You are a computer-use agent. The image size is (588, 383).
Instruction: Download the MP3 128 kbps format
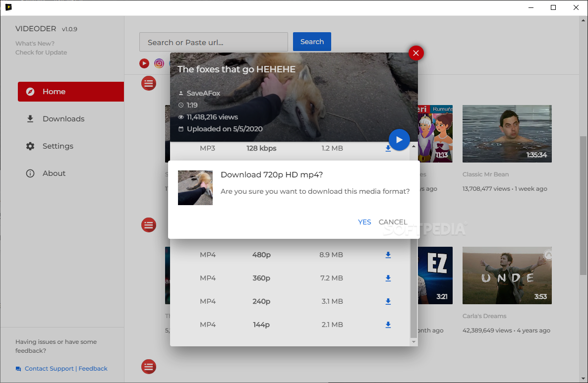pyautogui.click(x=388, y=149)
